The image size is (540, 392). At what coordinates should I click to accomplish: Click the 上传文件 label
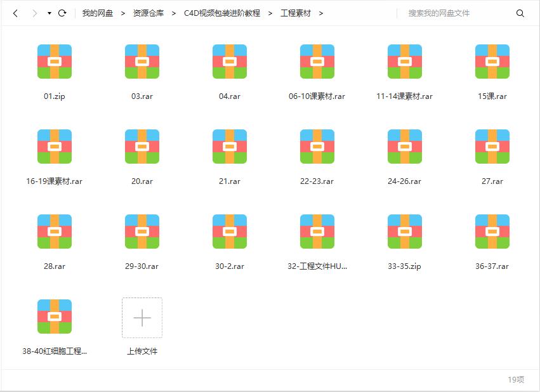pyautogui.click(x=142, y=351)
